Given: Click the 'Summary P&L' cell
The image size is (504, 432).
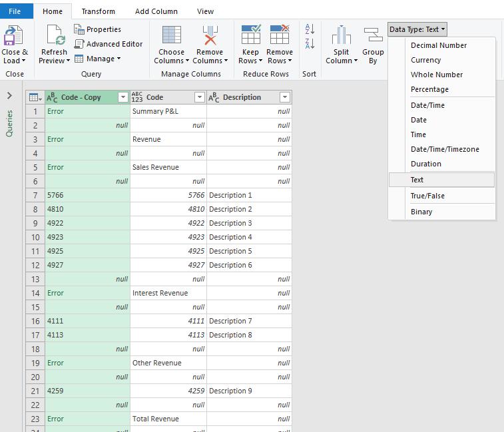Looking at the screenshot, I should click(x=168, y=111).
